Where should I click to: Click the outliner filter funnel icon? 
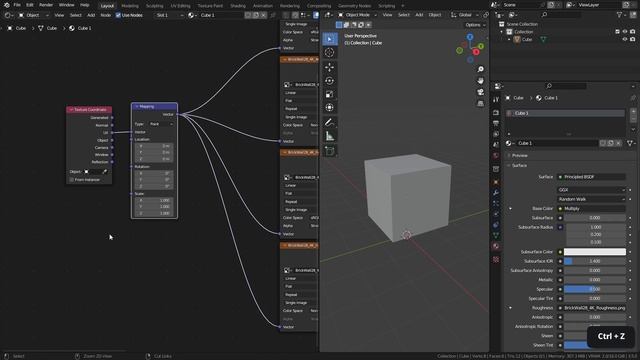click(620, 15)
